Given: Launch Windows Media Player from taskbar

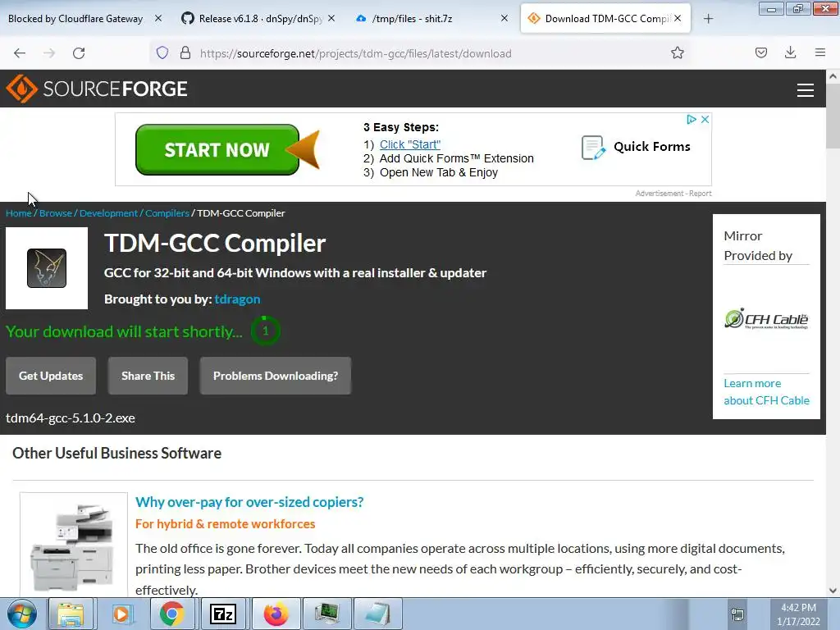Looking at the screenshot, I should pos(121,614).
